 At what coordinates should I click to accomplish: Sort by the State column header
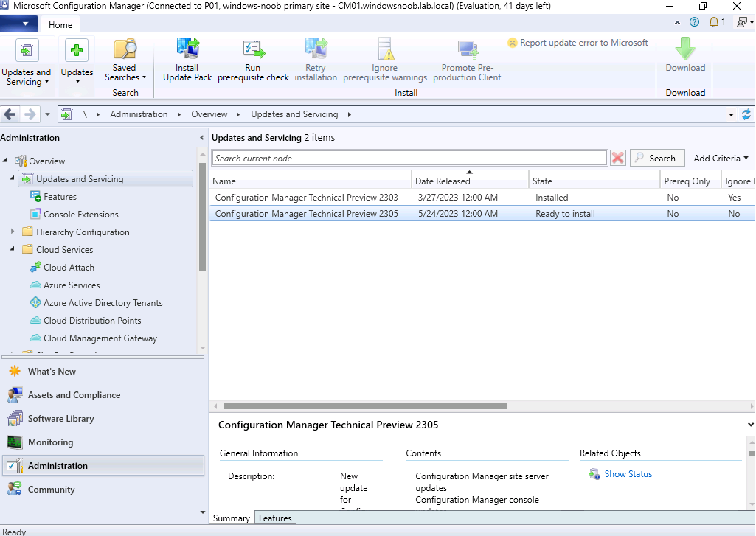594,181
